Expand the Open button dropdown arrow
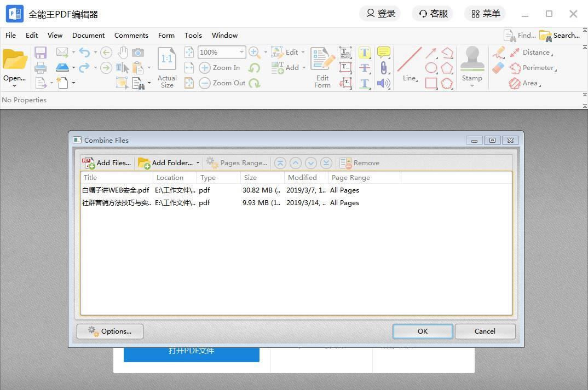This screenshot has width=588, height=390. click(15, 86)
